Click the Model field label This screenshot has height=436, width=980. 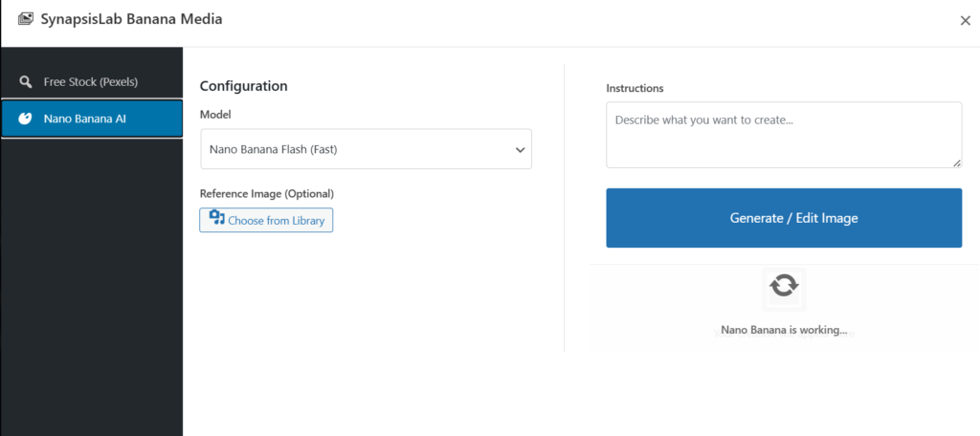point(216,114)
